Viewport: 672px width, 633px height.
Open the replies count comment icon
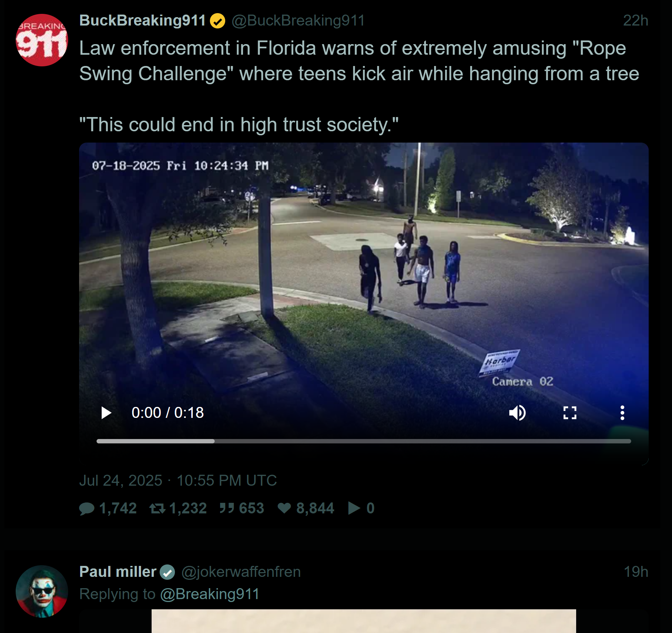pos(87,508)
